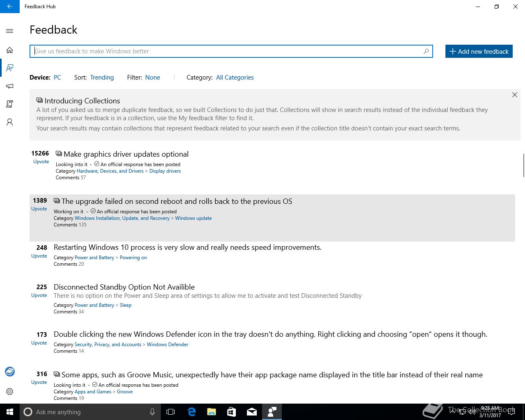The height and width of the screenshot is (420, 525).
Task: Change Sort order from Trending
Action: tap(102, 78)
